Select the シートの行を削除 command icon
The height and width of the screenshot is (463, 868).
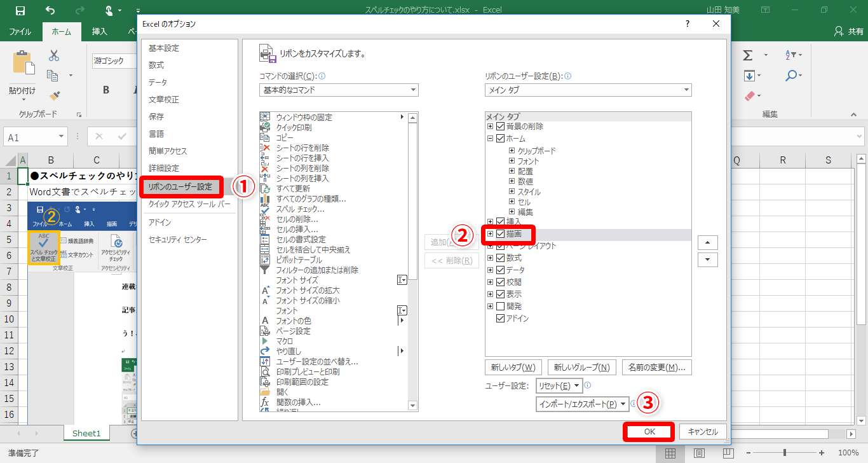266,148
